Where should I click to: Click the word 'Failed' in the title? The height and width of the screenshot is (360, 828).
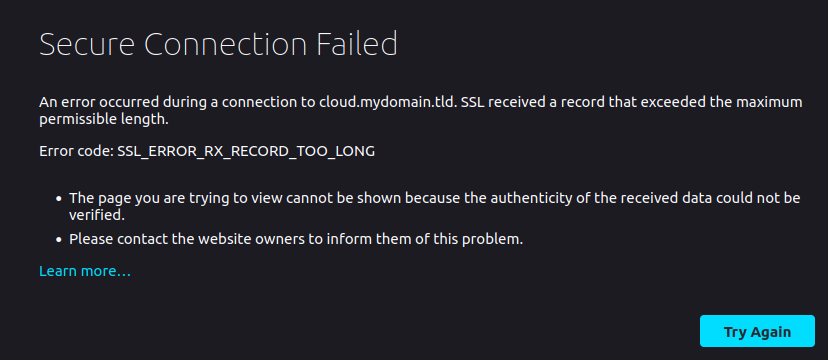(357, 44)
